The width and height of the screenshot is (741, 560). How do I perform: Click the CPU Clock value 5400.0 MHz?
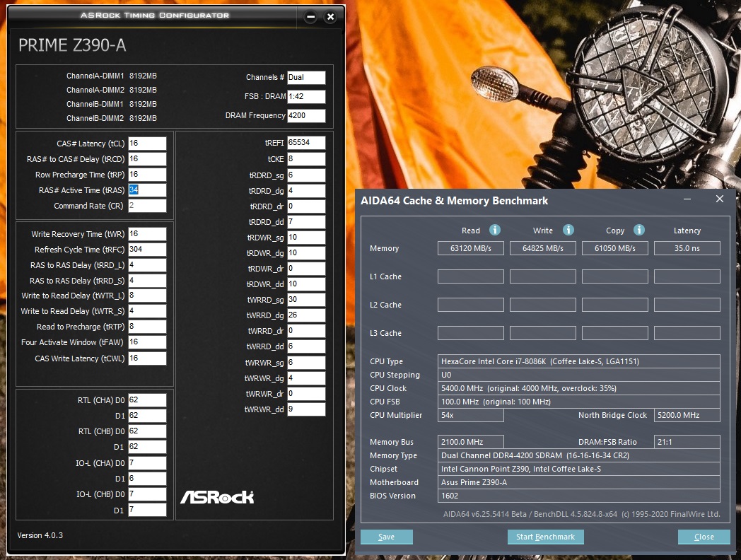(x=579, y=388)
